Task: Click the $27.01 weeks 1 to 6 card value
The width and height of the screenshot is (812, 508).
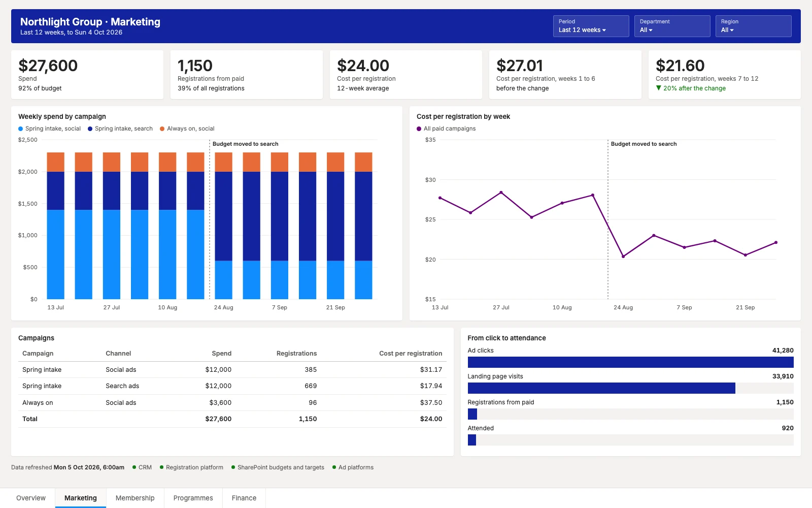Action: click(x=520, y=66)
